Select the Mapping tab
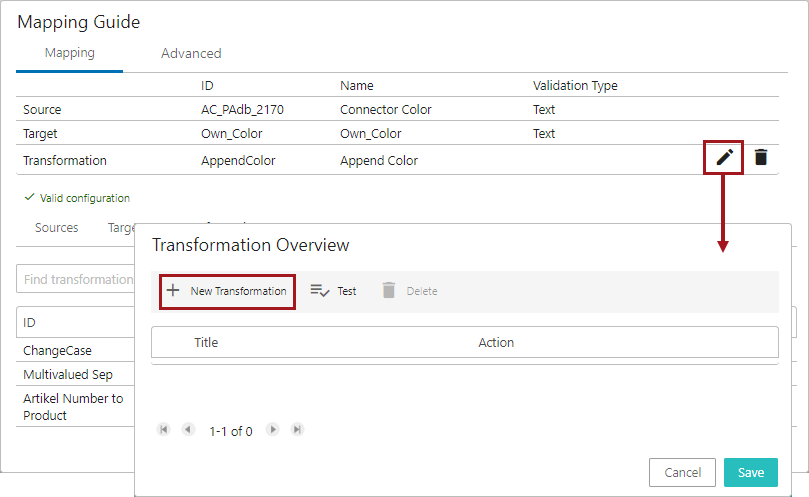The image size is (809, 497). click(x=70, y=54)
